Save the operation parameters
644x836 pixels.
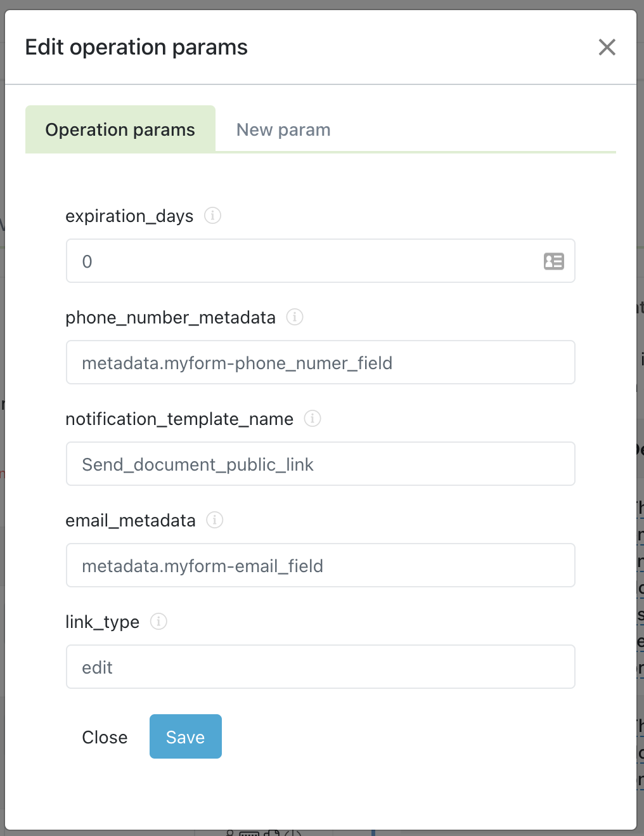(185, 736)
